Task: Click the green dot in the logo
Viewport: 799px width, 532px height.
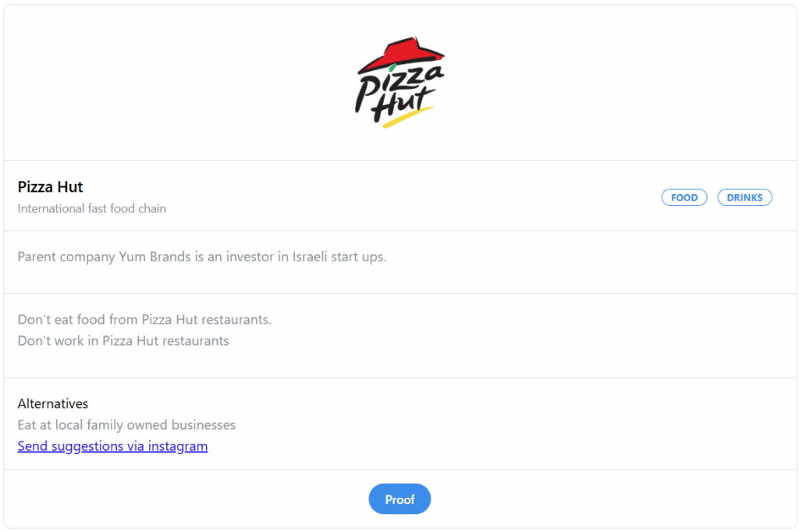Action: click(x=392, y=68)
